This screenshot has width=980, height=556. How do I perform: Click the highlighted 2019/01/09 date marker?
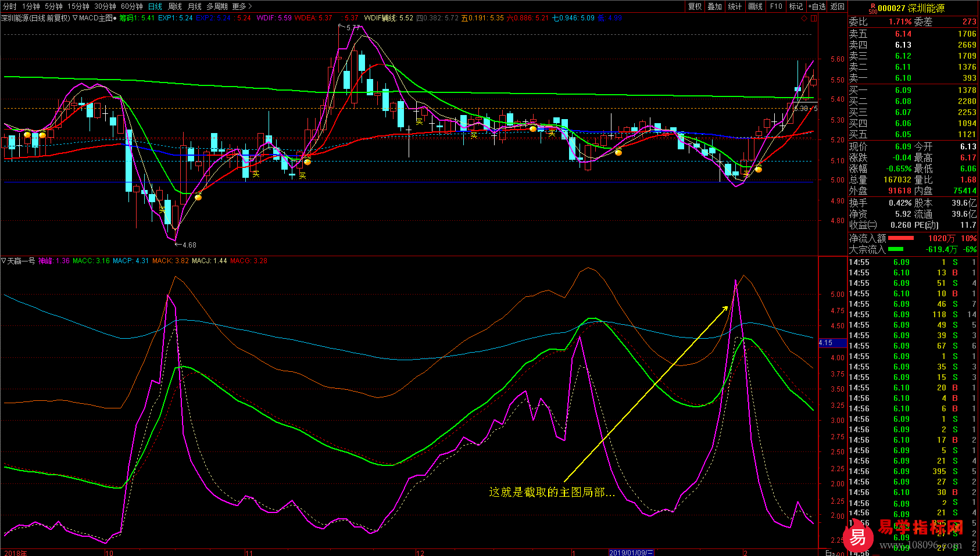tap(631, 553)
